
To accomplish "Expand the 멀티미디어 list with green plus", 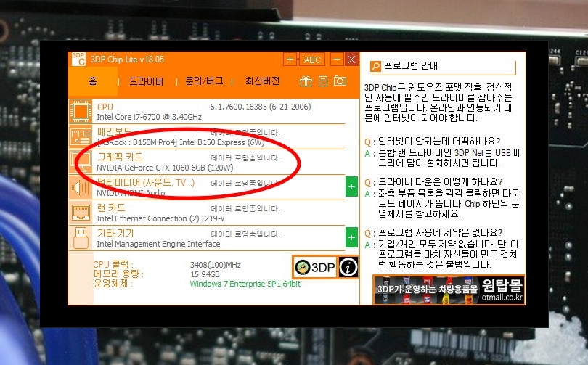I will (x=351, y=187).
